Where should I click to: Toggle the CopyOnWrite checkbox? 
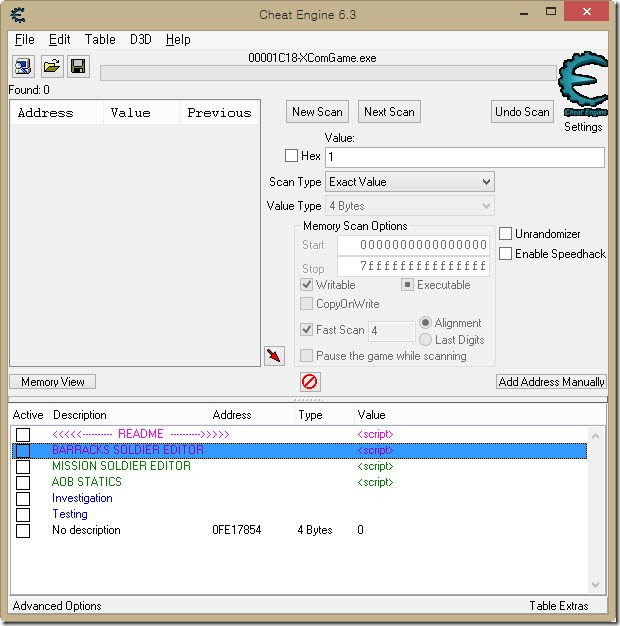[306, 304]
